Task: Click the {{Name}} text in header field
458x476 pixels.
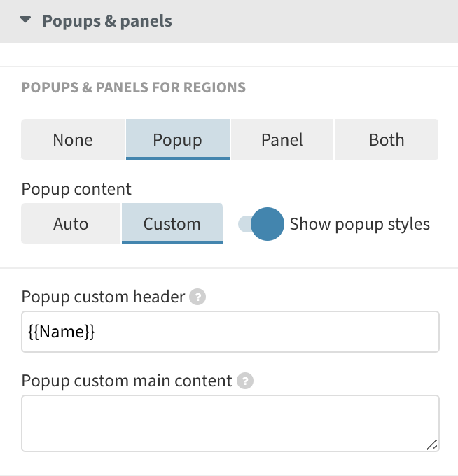Action: click(61, 332)
